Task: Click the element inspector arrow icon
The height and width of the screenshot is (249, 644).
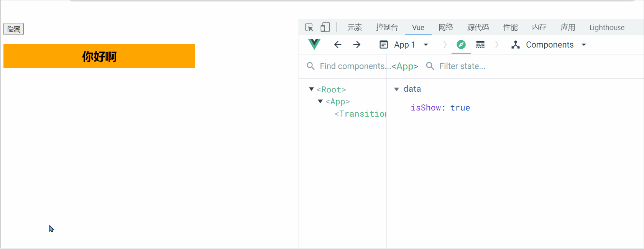Action: [x=309, y=27]
